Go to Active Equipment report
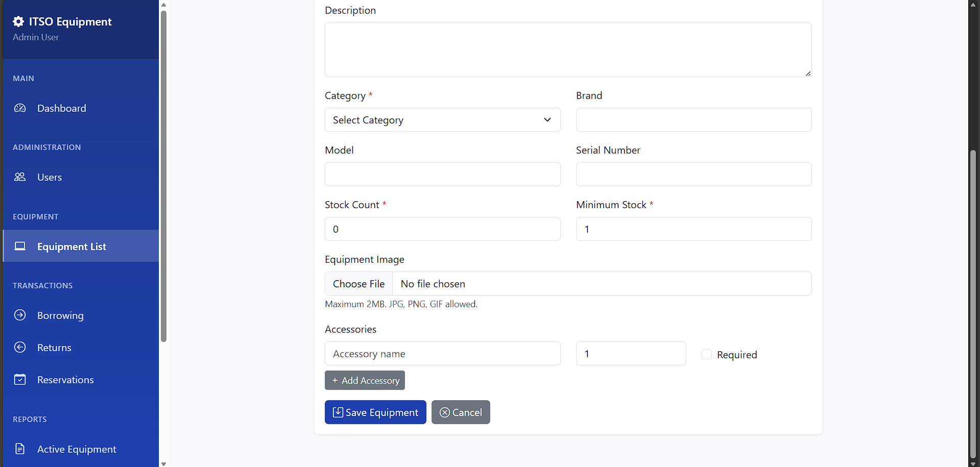The width and height of the screenshot is (980, 467). 77,449
